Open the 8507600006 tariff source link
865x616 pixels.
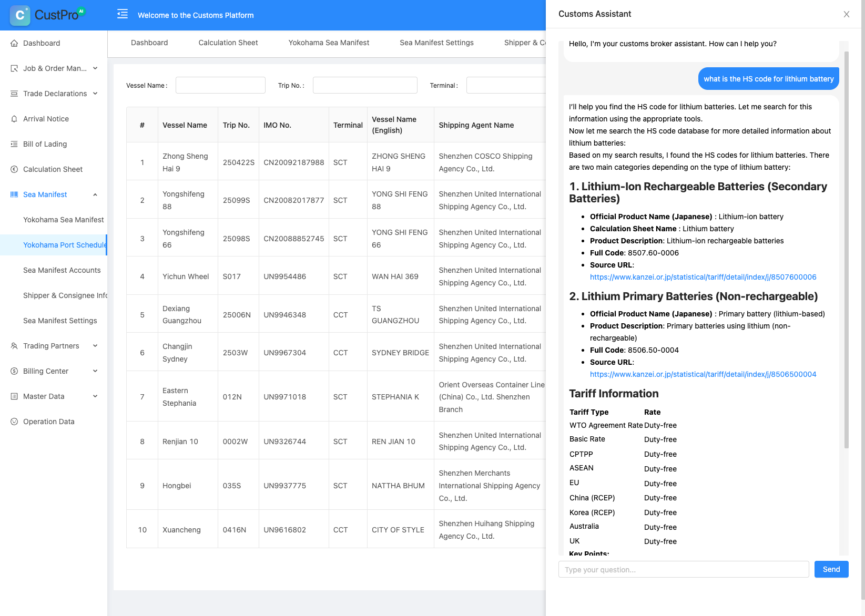703,276
